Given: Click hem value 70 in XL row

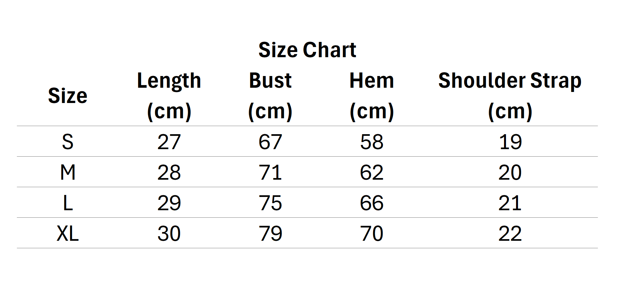Looking at the screenshot, I should tap(372, 233).
